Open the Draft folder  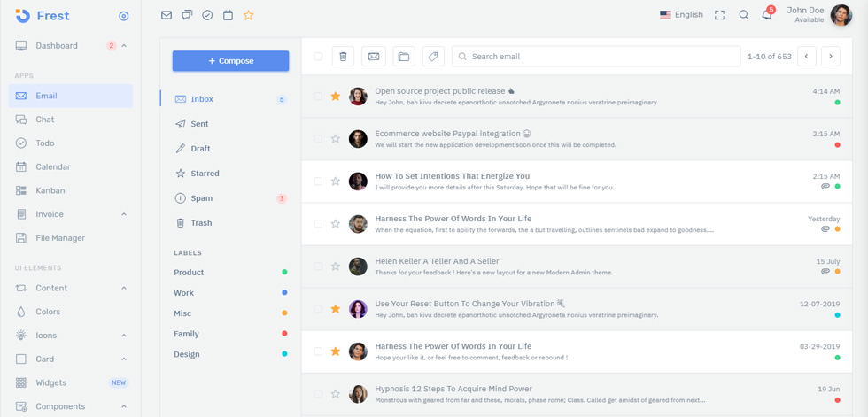230,149
